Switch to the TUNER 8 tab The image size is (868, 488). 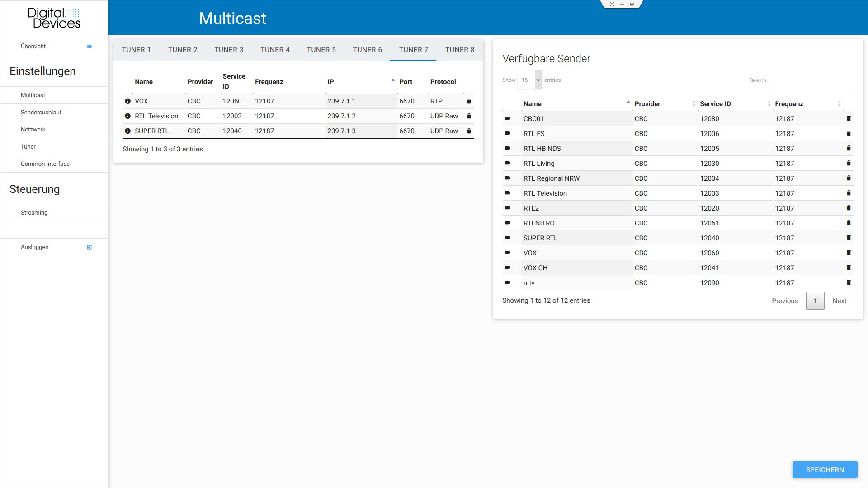click(459, 50)
